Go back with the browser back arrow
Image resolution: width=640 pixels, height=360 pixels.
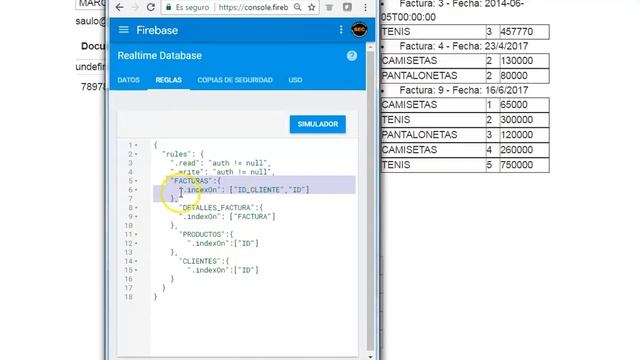[120, 7]
